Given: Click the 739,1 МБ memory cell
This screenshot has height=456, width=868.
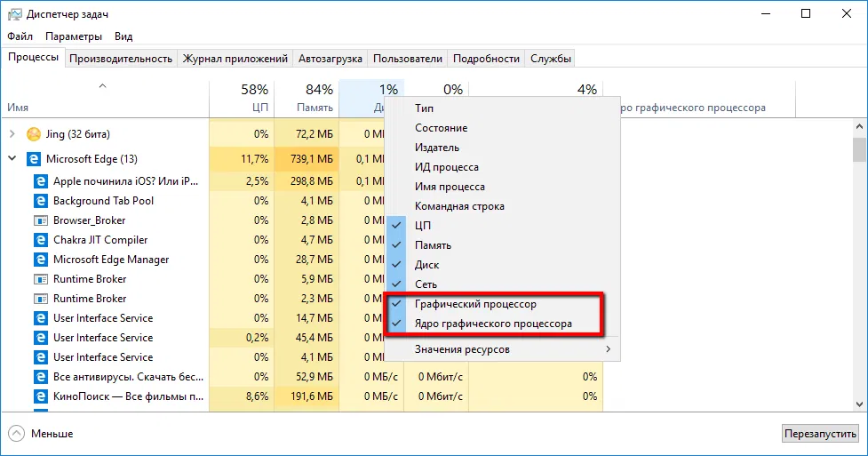Looking at the screenshot, I should pyautogui.click(x=307, y=159).
